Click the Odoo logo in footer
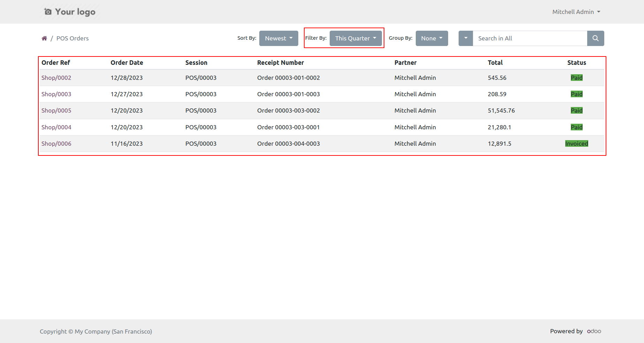 pos(594,331)
